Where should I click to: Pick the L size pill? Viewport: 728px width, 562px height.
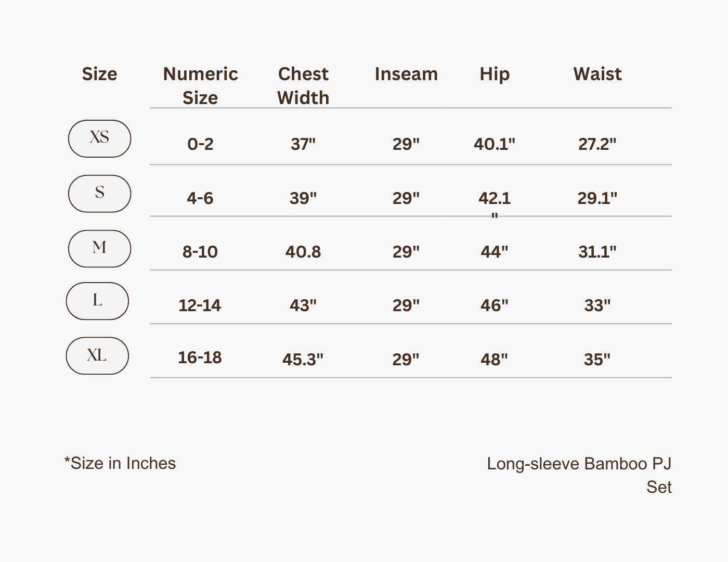[97, 301]
